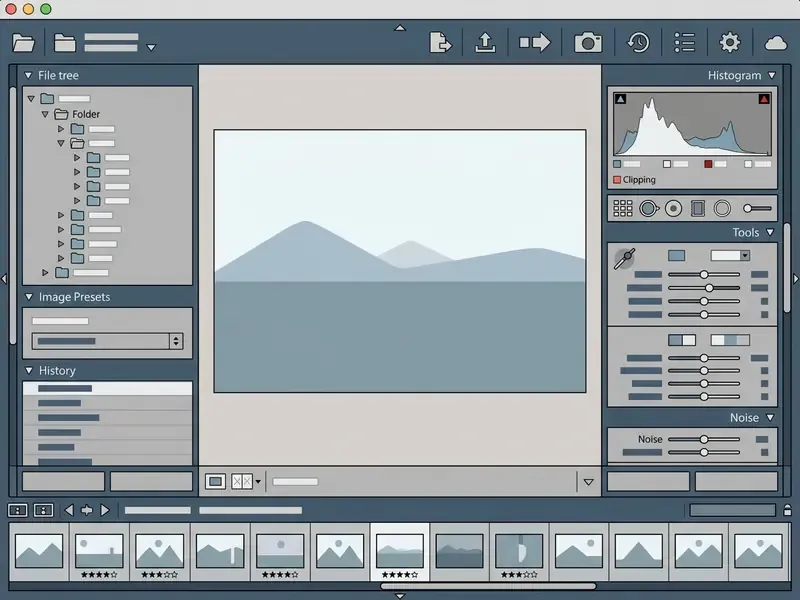Select the highlighted four-star filmstrip thumbnail
The image size is (800, 600).
coord(399,552)
